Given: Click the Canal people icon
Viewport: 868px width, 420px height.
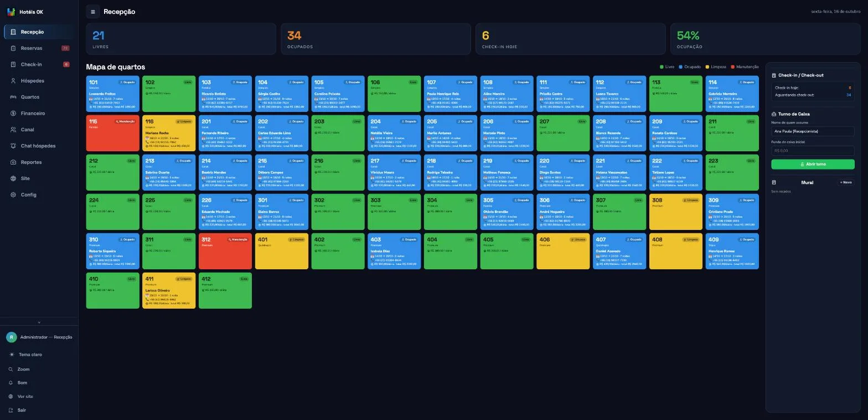Looking at the screenshot, I should [13, 130].
